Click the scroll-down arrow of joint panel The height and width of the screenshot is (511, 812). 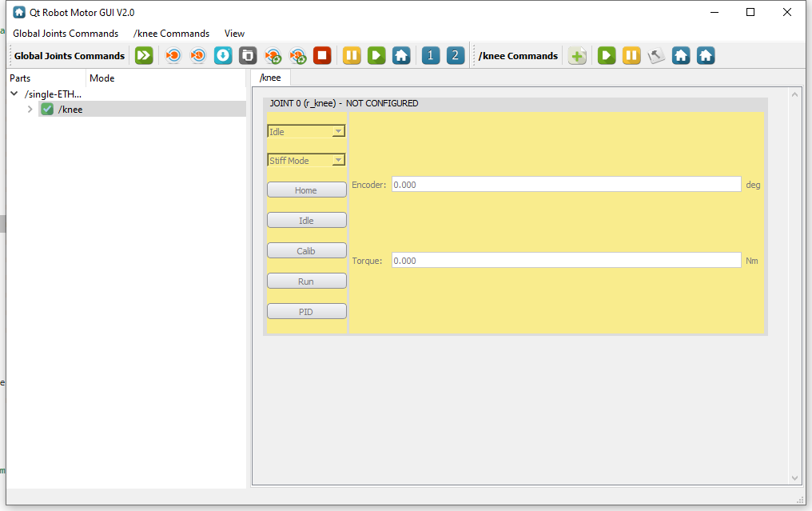(x=794, y=478)
